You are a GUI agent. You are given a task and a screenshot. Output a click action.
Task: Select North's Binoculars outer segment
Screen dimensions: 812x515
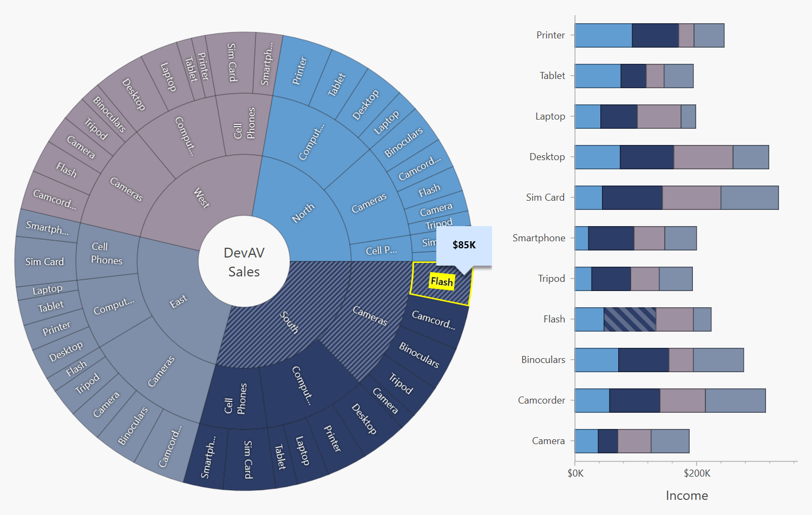point(404,143)
